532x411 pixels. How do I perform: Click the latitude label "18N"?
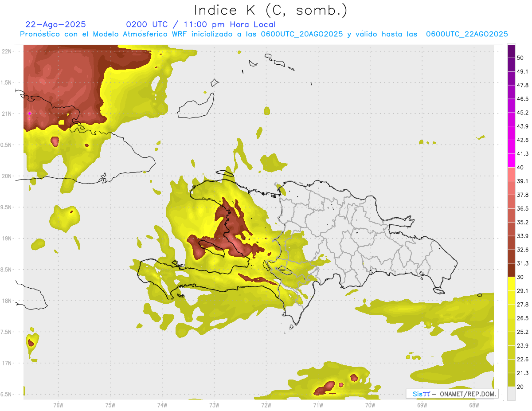coord(7,301)
